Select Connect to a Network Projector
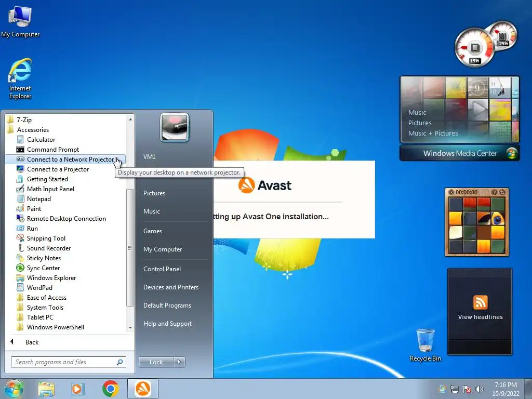 (x=65, y=159)
